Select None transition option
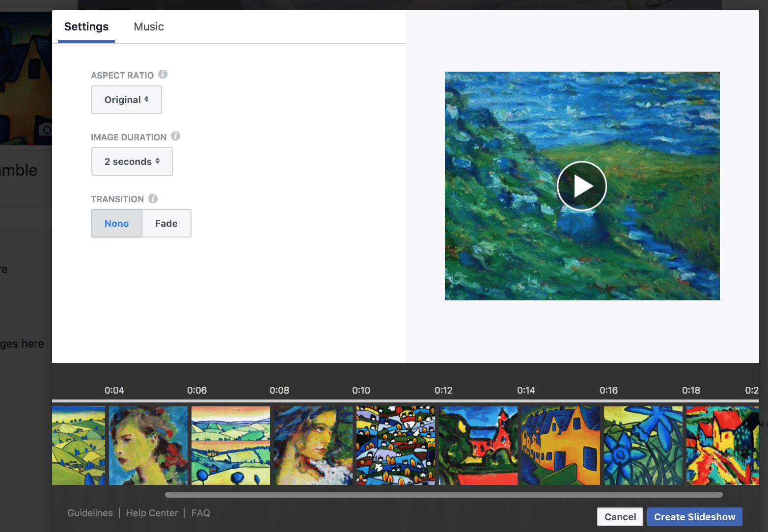Image resolution: width=768 pixels, height=532 pixels. [x=117, y=223]
